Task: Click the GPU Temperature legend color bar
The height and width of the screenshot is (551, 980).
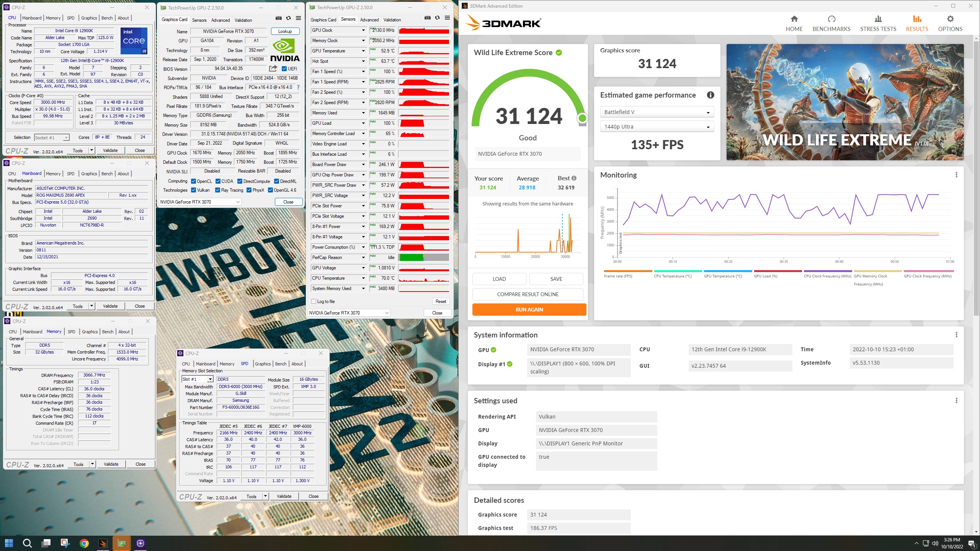Action: (728, 271)
